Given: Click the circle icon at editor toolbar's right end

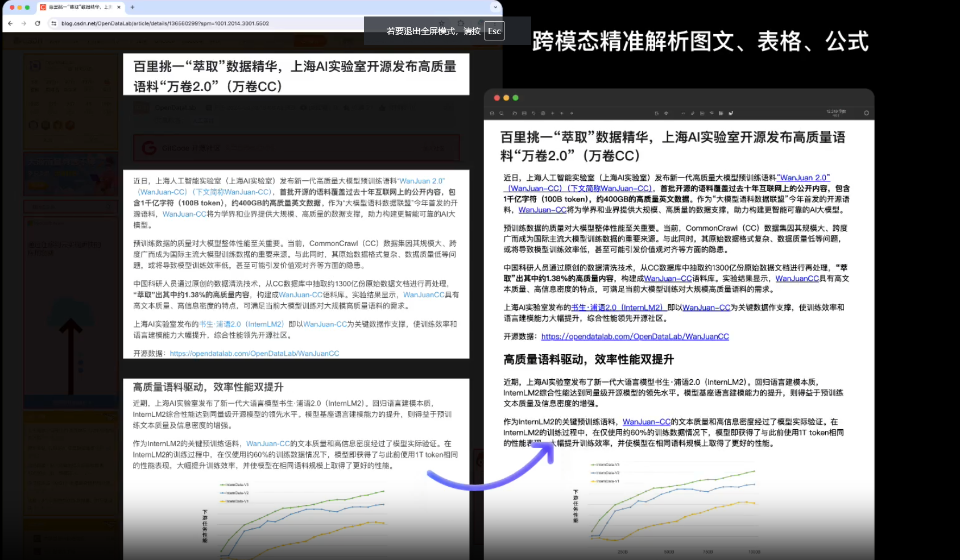Looking at the screenshot, I should (867, 113).
